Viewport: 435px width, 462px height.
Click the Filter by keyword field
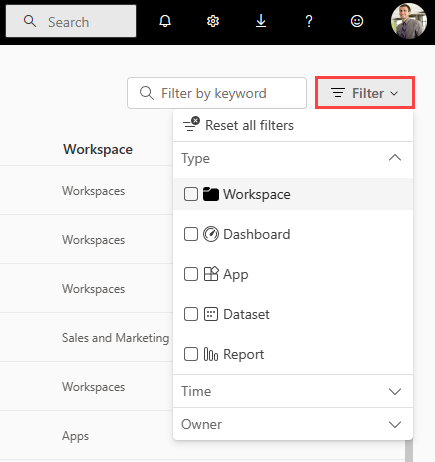(217, 93)
